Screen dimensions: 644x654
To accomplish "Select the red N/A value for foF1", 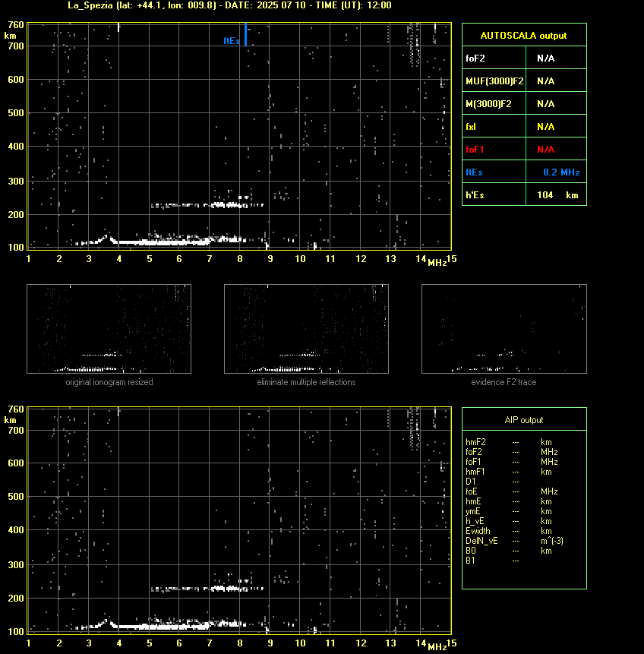I will pos(545,150).
